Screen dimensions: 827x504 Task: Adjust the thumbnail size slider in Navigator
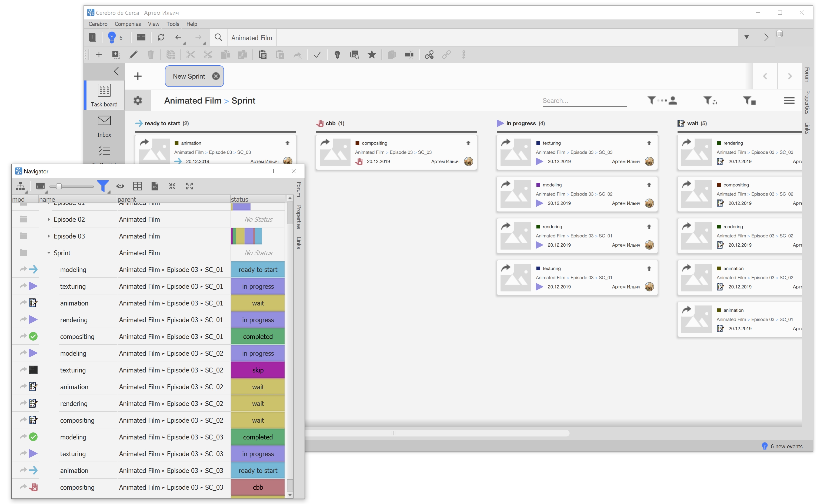(x=59, y=186)
